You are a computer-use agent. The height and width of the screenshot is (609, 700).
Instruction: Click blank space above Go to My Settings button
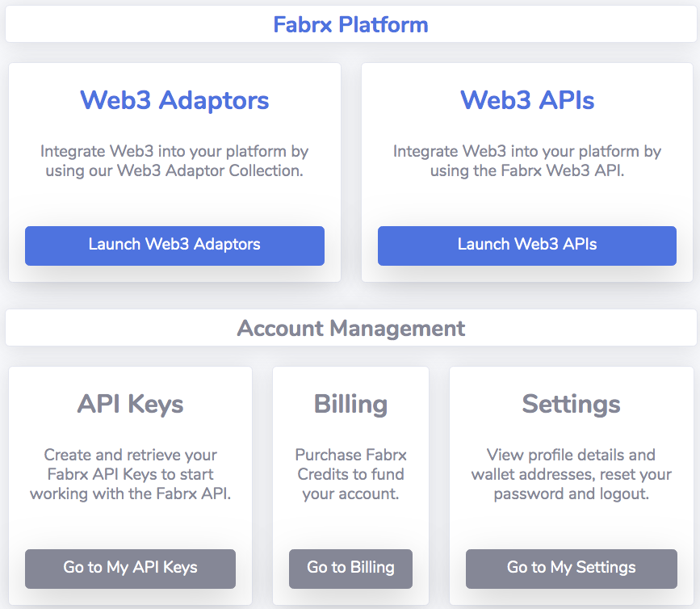571,525
